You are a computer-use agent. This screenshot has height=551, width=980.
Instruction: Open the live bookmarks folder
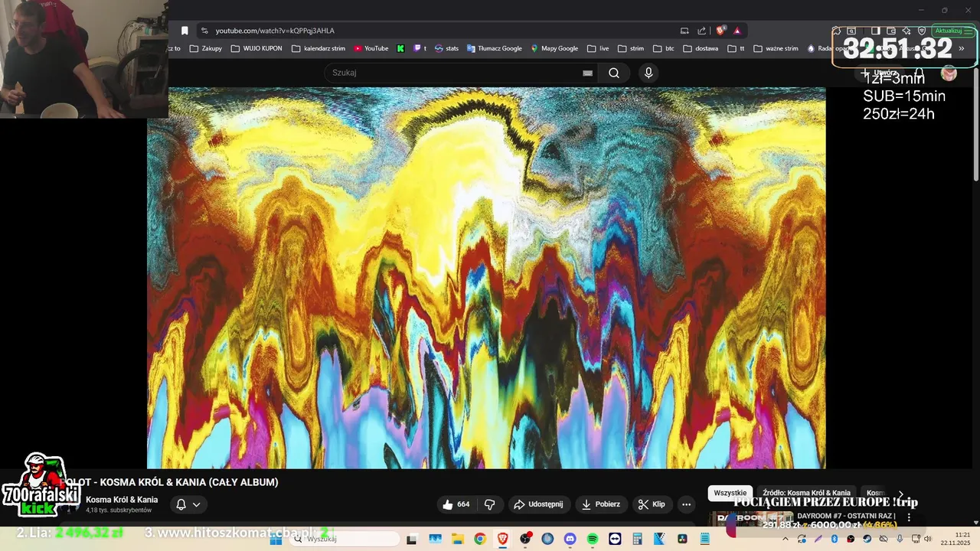click(x=598, y=48)
